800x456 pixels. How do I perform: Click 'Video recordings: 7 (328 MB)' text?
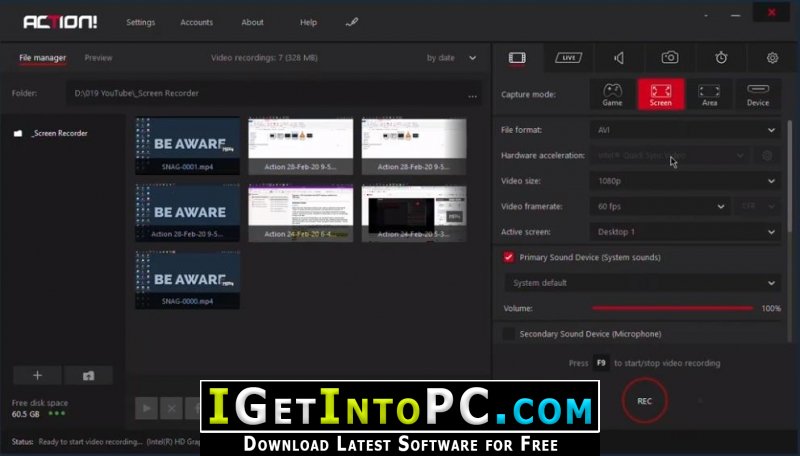tap(264, 58)
